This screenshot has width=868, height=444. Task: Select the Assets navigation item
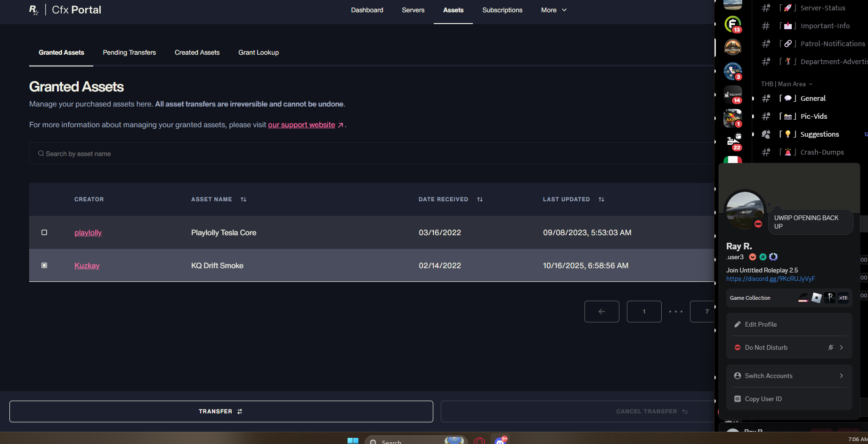coord(453,10)
